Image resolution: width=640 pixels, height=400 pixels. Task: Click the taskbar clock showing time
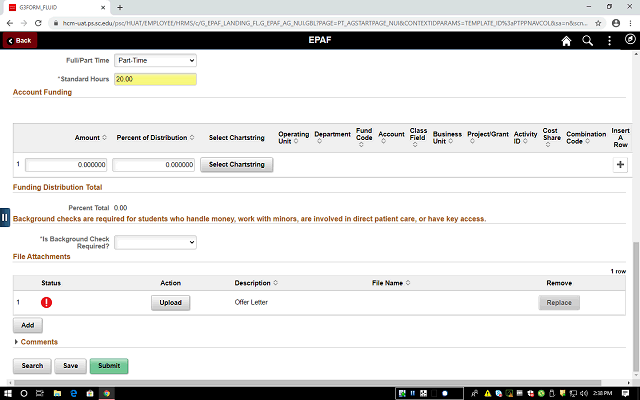click(602, 393)
